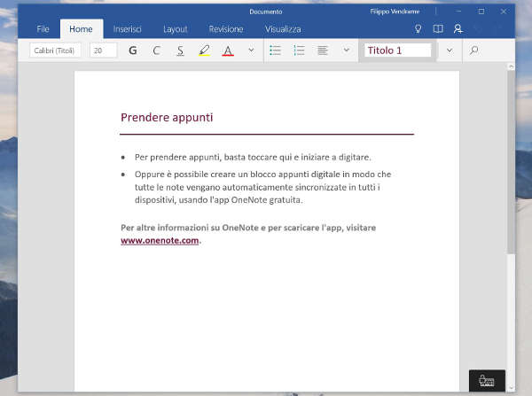Open the www.onenote.com link
Image resolution: width=532 pixels, height=396 pixels.
tap(160, 240)
